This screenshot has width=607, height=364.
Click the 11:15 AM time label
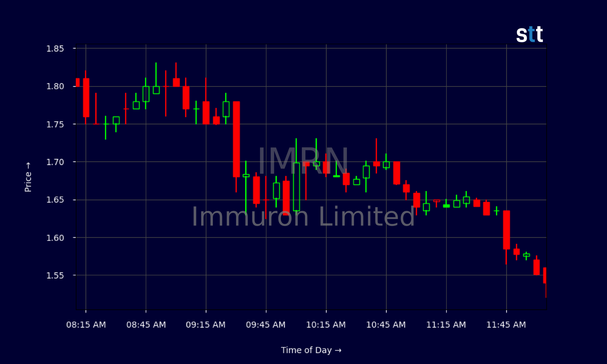tap(446, 325)
